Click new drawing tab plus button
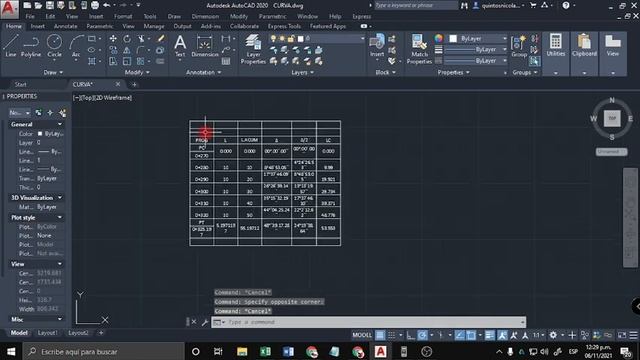The height and width of the screenshot is (360, 640). point(134,84)
